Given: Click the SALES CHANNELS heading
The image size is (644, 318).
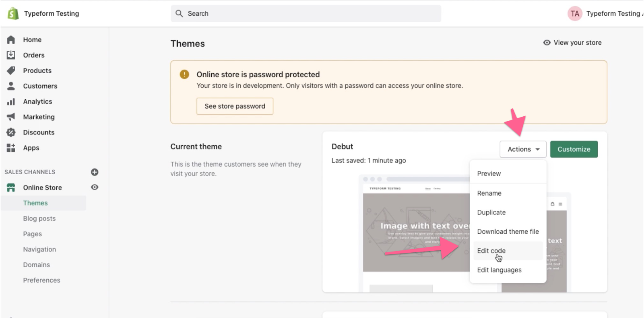Looking at the screenshot, I should tap(30, 172).
